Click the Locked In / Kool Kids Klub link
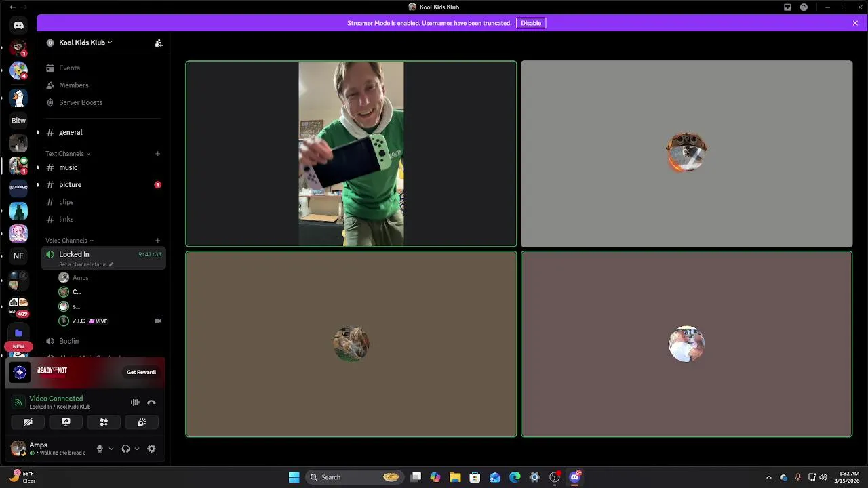868x488 pixels. coord(60,407)
